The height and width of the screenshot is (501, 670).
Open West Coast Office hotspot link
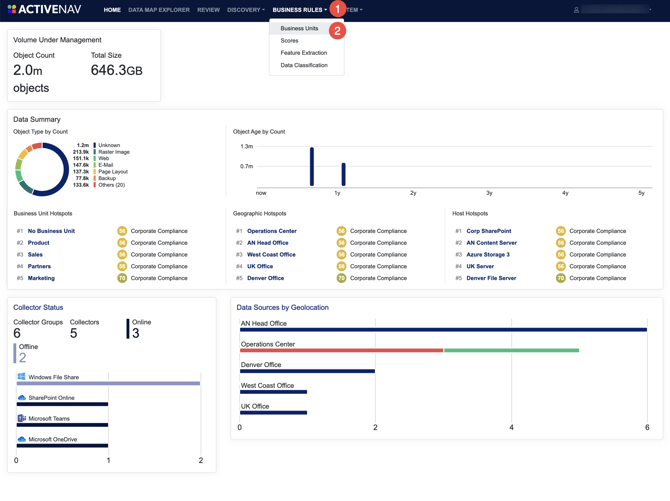click(271, 254)
